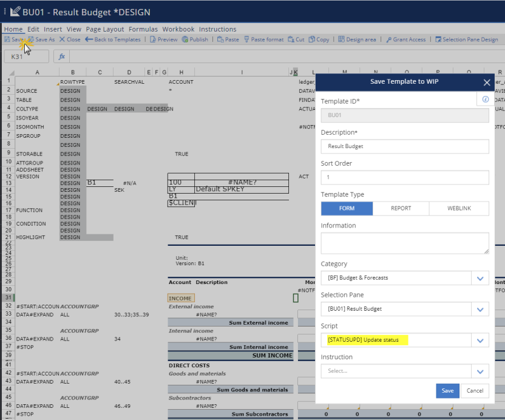Screen dimensions: 505x420
Task: Open the Selection Pane dropdown
Action: pos(480,308)
